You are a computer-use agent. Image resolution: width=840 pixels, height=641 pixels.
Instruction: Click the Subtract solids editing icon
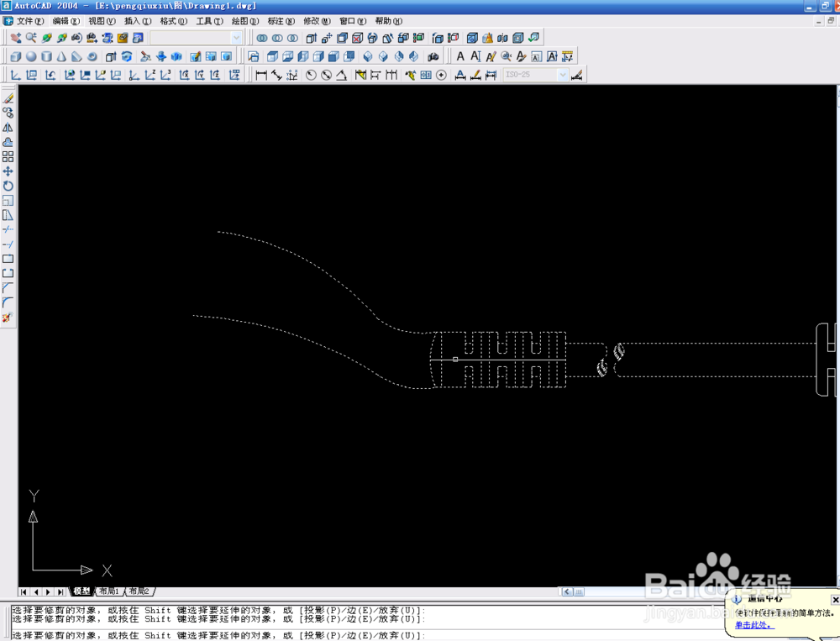point(277,38)
